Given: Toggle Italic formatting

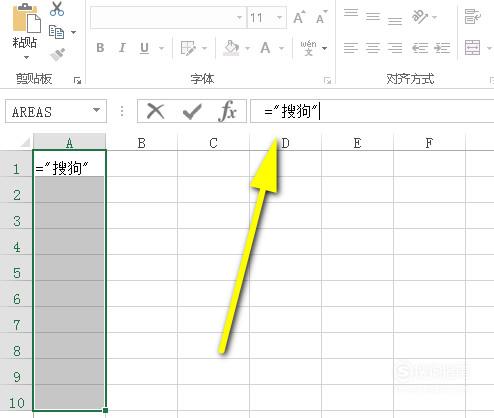Looking at the screenshot, I should [x=122, y=48].
